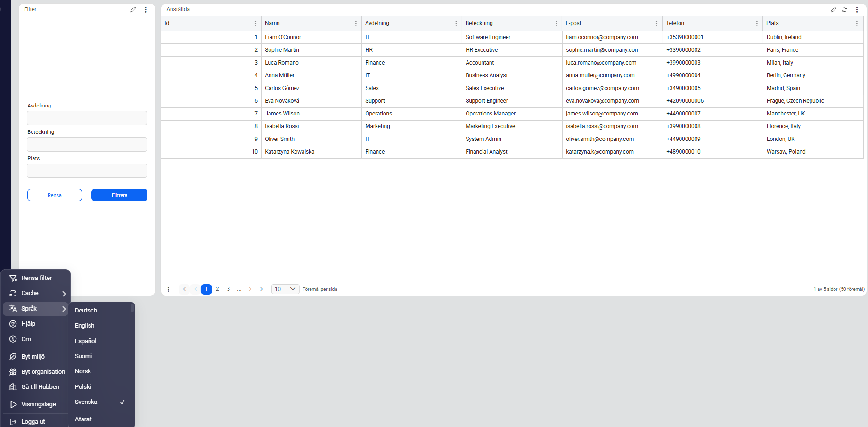Open the Filter panel three-dot menu

[x=146, y=9]
